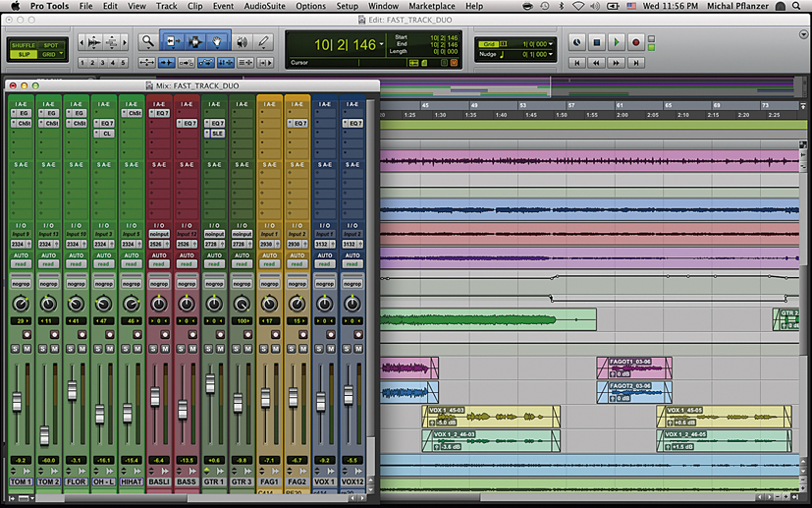Toggle Tab to Transients button
The width and height of the screenshot is (812, 508).
pos(166,63)
